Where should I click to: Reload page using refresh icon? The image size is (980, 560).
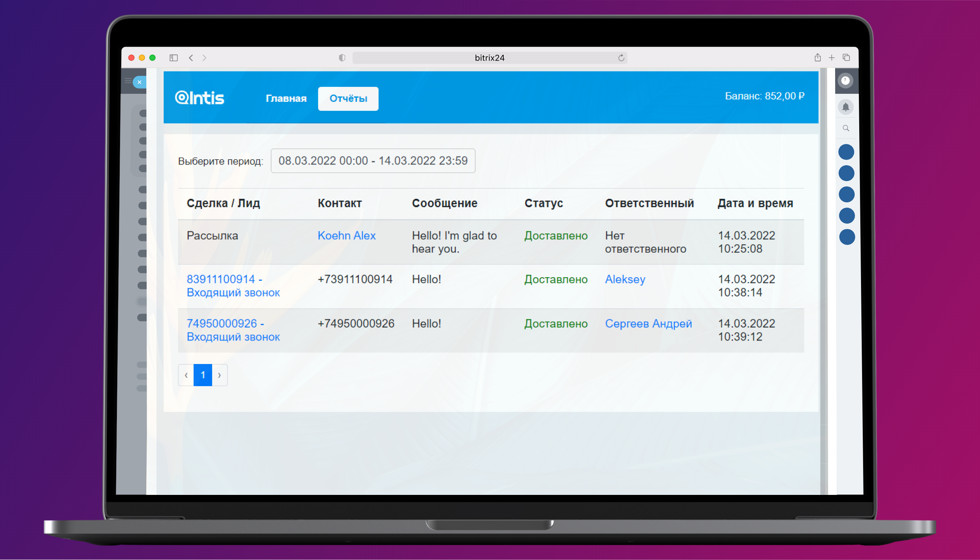(x=621, y=58)
